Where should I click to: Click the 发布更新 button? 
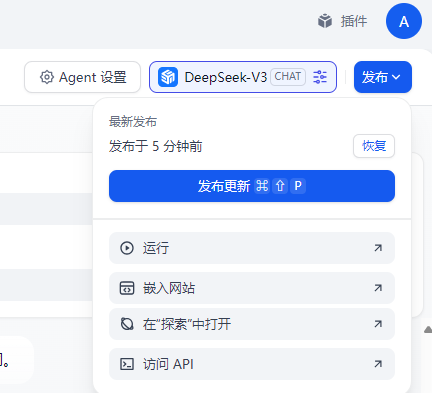click(252, 186)
